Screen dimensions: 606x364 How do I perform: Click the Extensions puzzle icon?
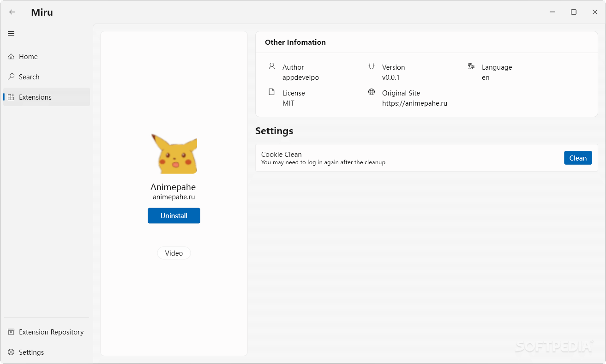(11, 97)
